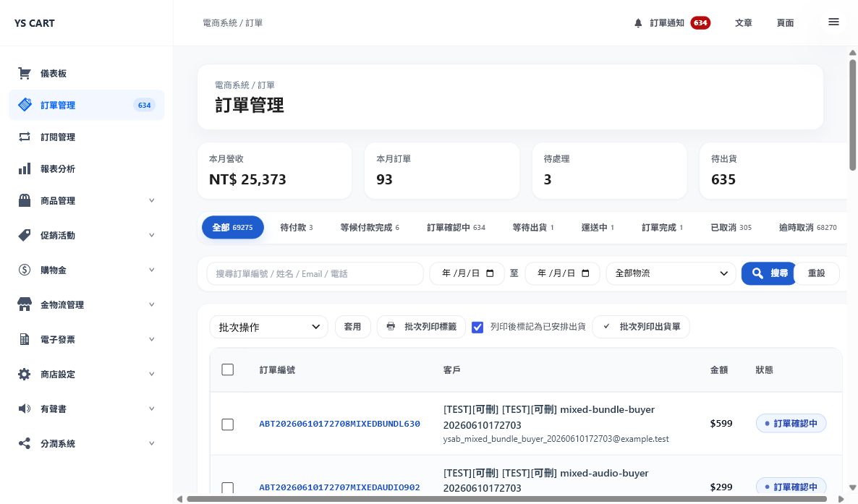Open the end date calendar picker icon
858x504 pixels.
585,273
